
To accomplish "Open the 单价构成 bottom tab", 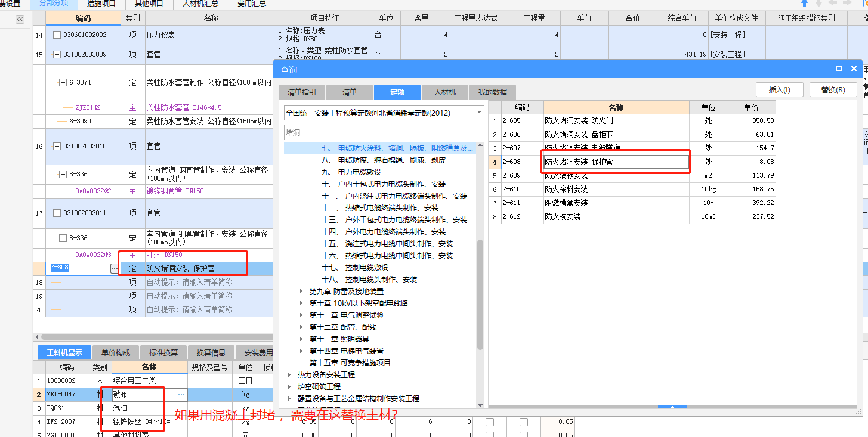I will (116, 352).
